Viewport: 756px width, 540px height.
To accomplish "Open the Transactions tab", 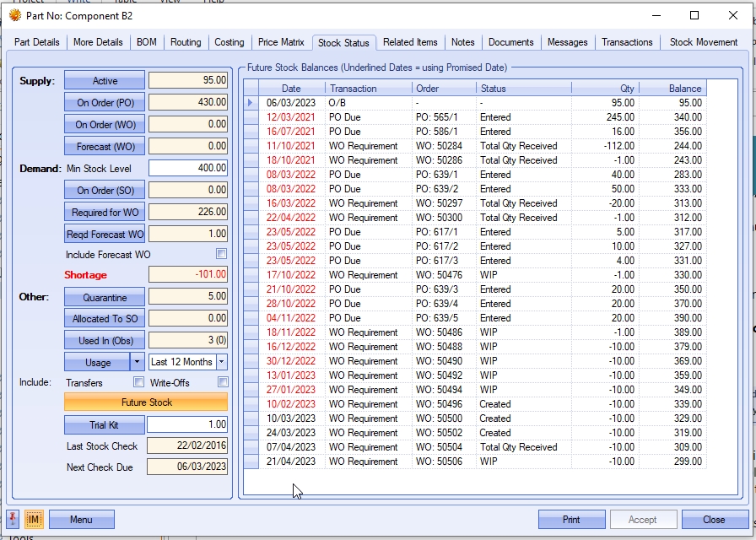I will (627, 42).
